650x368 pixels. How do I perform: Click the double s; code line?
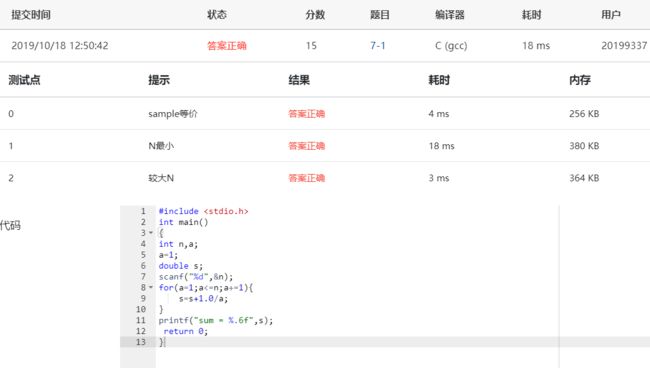pyautogui.click(x=181, y=266)
